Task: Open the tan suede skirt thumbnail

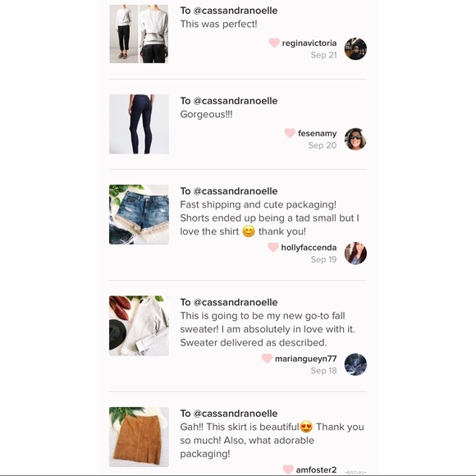Action: [x=139, y=437]
